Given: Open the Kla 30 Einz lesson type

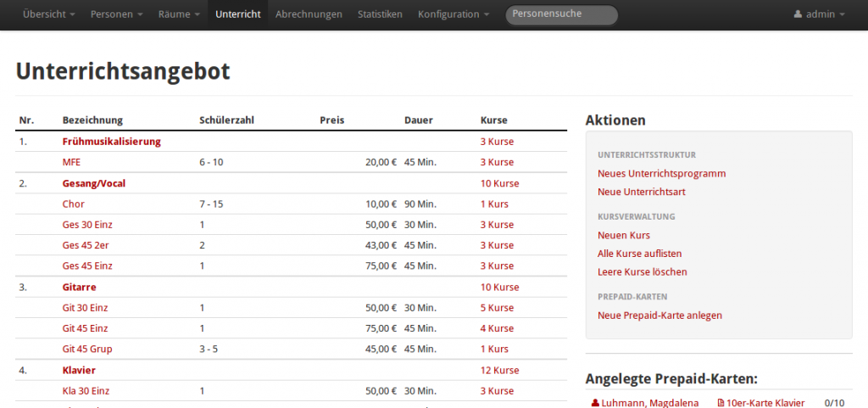Looking at the screenshot, I should click(87, 391).
